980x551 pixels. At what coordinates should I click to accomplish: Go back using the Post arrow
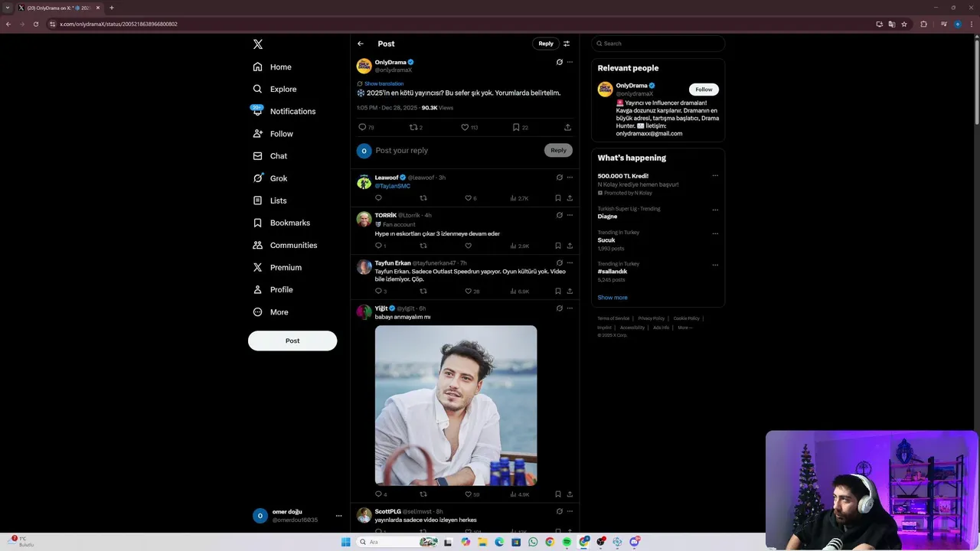coord(361,44)
